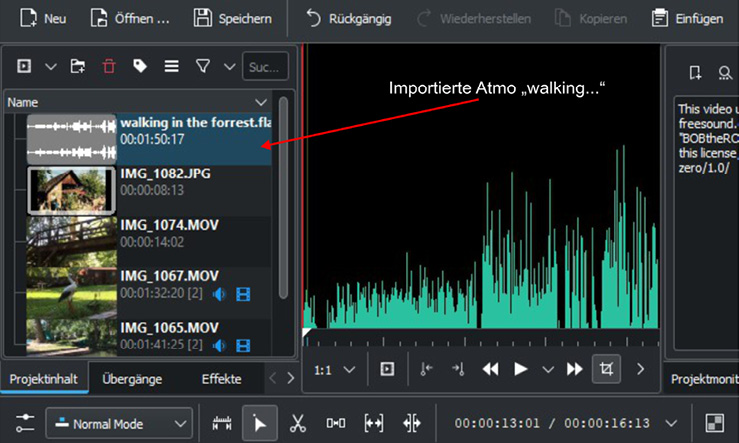Toggle audio icon on IMG_1067.MOV
Viewport: 739px width, 443px height.
[220, 294]
